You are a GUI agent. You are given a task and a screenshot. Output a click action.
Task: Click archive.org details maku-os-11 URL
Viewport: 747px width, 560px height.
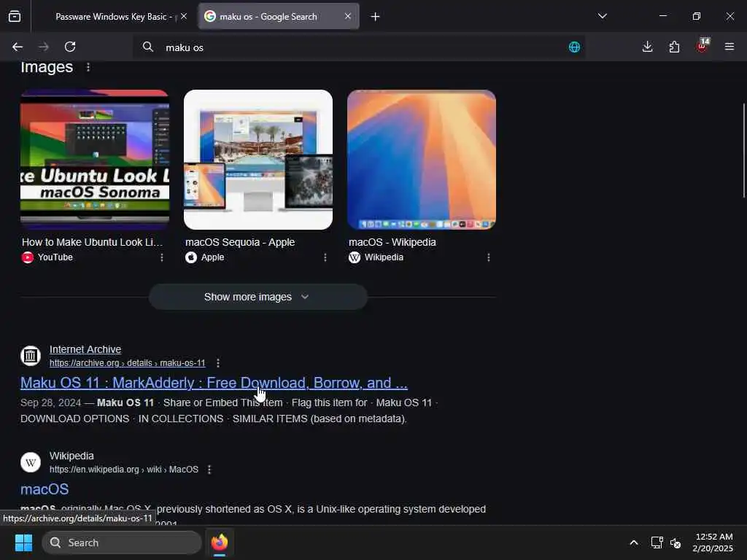(127, 363)
